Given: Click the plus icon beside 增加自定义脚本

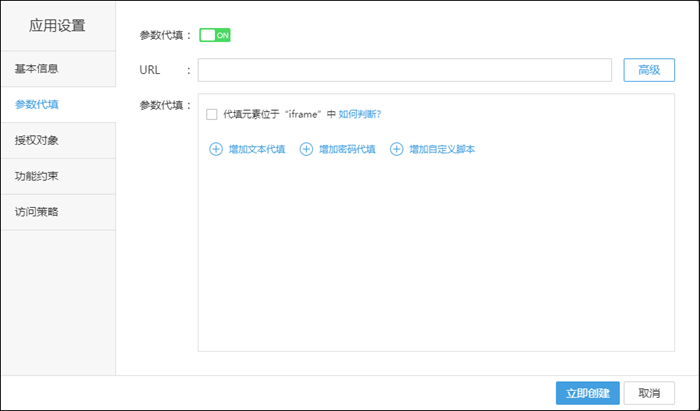Looking at the screenshot, I should click(396, 149).
